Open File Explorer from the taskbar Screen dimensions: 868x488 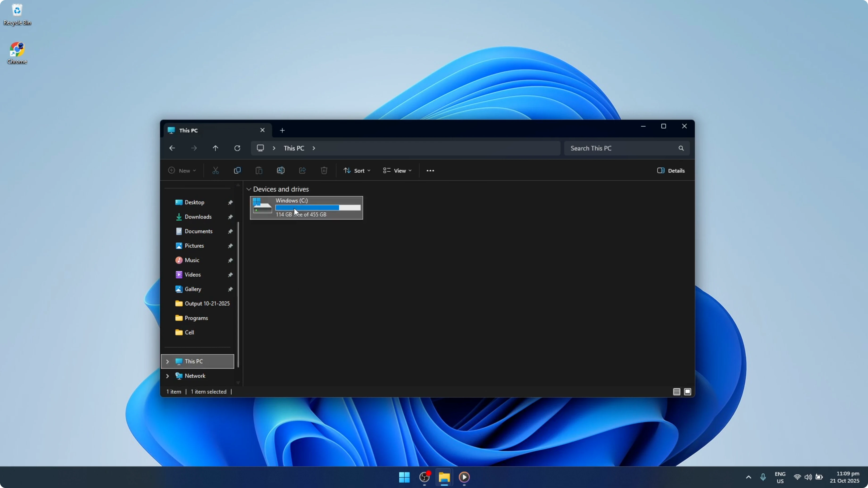(x=444, y=477)
